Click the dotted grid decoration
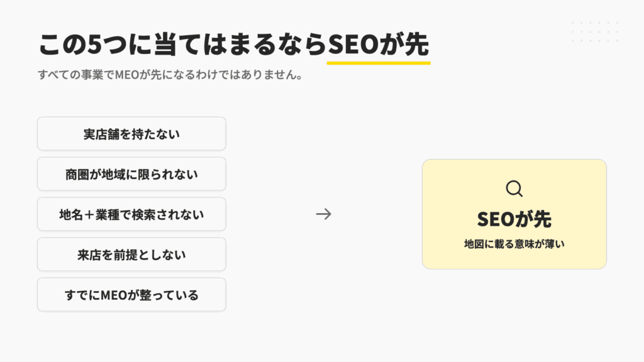This screenshot has width=644, height=362. pyautogui.click(x=595, y=31)
